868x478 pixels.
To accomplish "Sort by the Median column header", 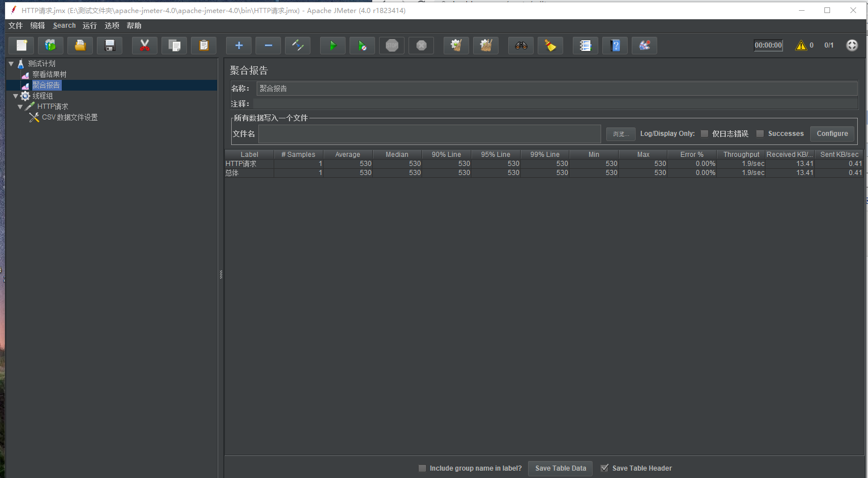I will (x=397, y=154).
